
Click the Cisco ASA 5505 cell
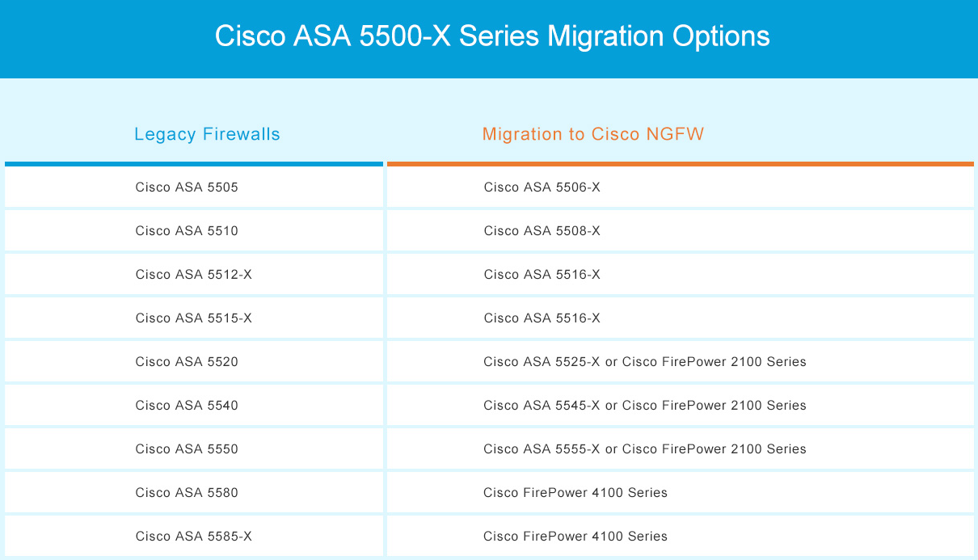(x=187, y=187)
